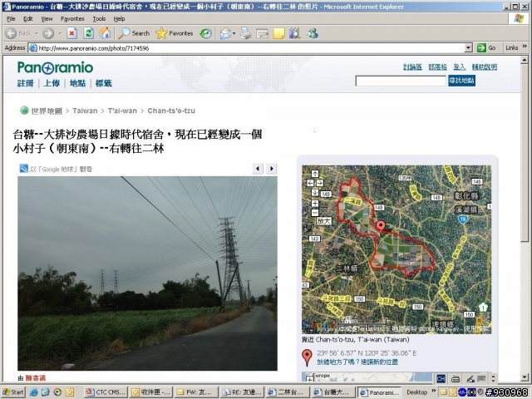Click the power line road photo
Viewport: 532px width, 399px height.
pyautogui.click(x=147, y=273)
